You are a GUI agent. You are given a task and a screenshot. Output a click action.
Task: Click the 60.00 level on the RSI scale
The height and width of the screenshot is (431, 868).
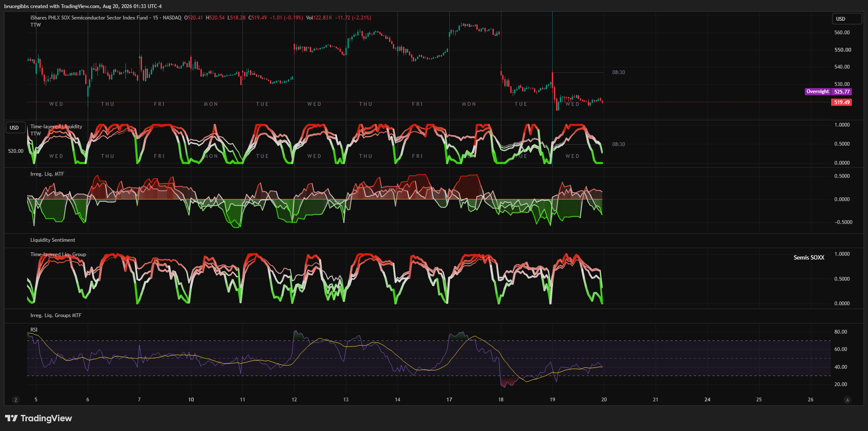(841, 349)
